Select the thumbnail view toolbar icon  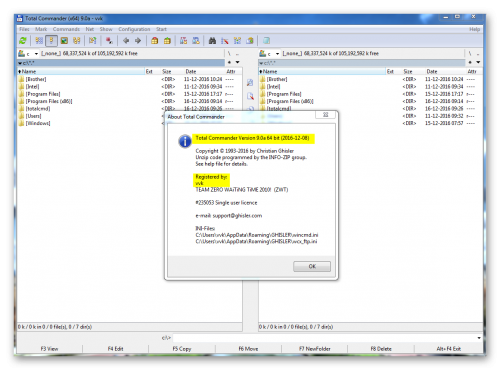click(64, 41)
